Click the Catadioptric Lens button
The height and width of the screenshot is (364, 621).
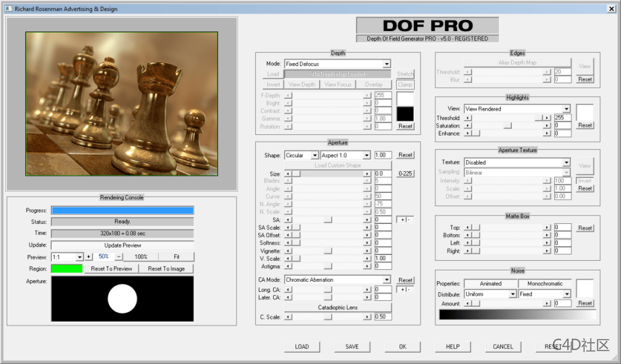click(337, 308)
